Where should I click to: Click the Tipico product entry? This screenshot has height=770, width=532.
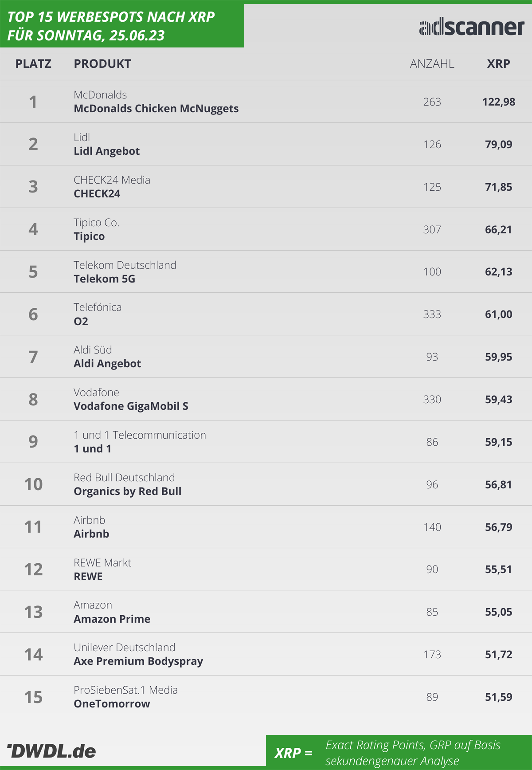pos(89,236)
